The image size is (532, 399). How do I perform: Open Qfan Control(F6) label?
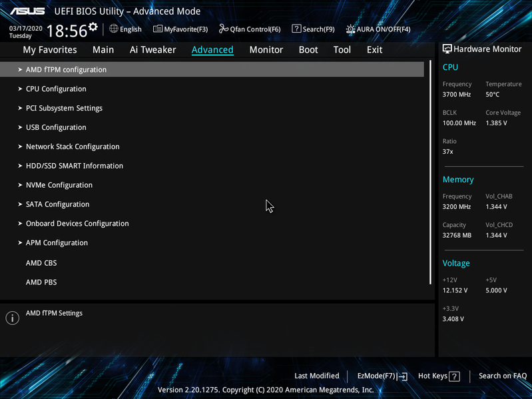pos(255,29)
